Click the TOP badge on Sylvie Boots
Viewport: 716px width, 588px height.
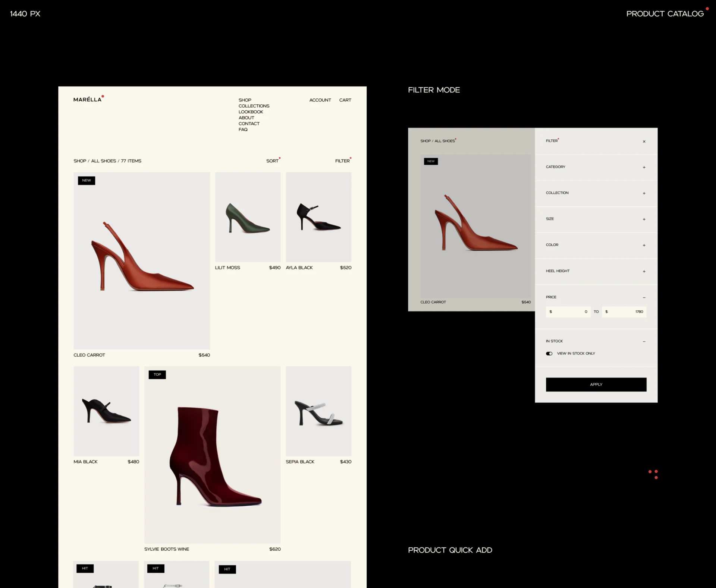pos(157,374)
